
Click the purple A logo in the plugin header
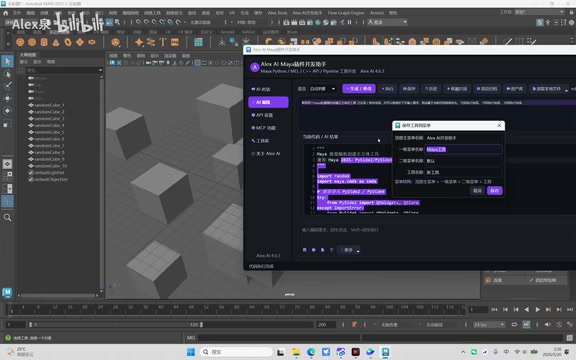click(x=254, y=67)
